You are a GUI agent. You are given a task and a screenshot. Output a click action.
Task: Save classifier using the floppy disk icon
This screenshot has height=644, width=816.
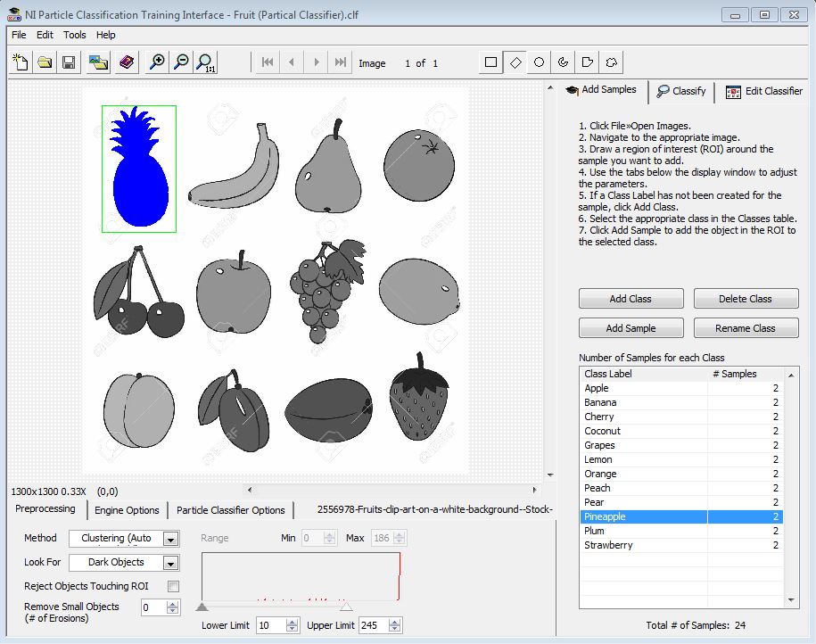pos(68,62)
